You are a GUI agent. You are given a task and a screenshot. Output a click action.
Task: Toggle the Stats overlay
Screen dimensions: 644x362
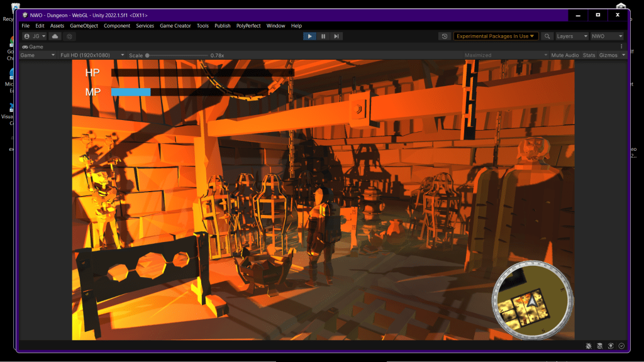pos(589,55)
